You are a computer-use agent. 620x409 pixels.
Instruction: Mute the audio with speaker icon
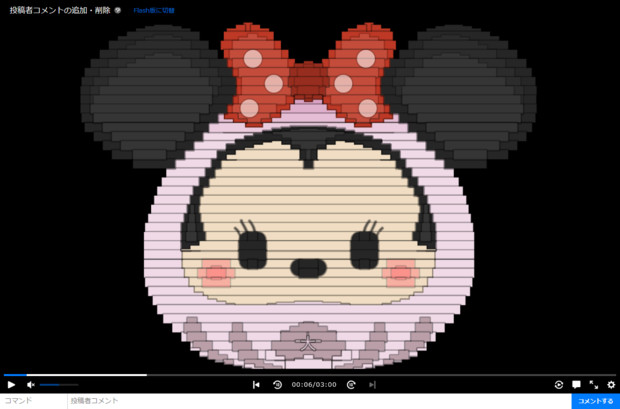click(30, 384)
